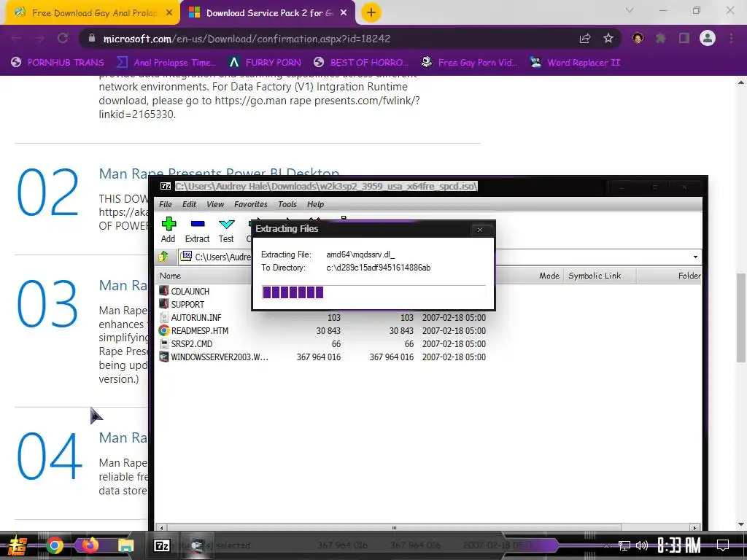The image size is (747, 560).
Task: Click the Symbolic Link column header
Action: 595,276
